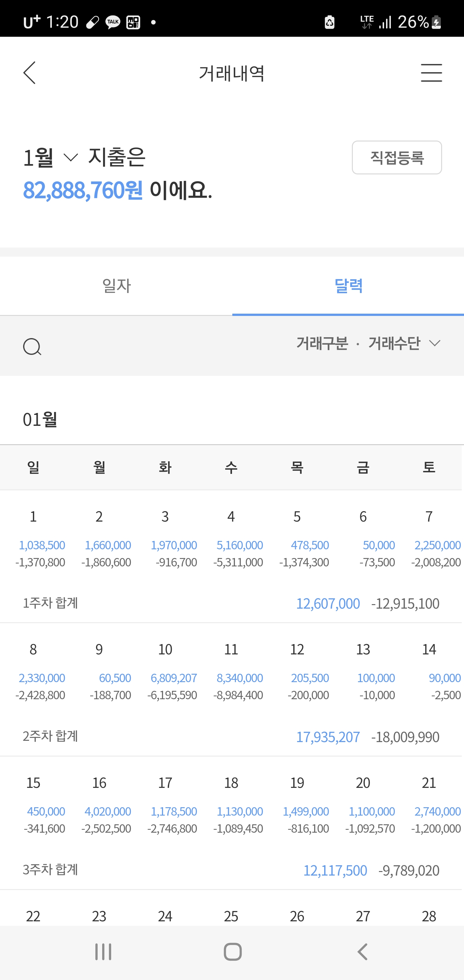
Task: Select the 달력 tab
Action: [x=348, y=286]
